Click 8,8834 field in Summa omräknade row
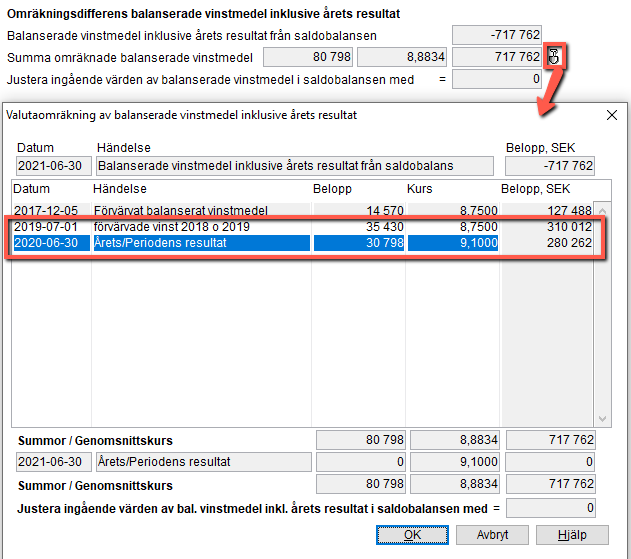This screenshot has width=631, height=559. coord(402,57)
